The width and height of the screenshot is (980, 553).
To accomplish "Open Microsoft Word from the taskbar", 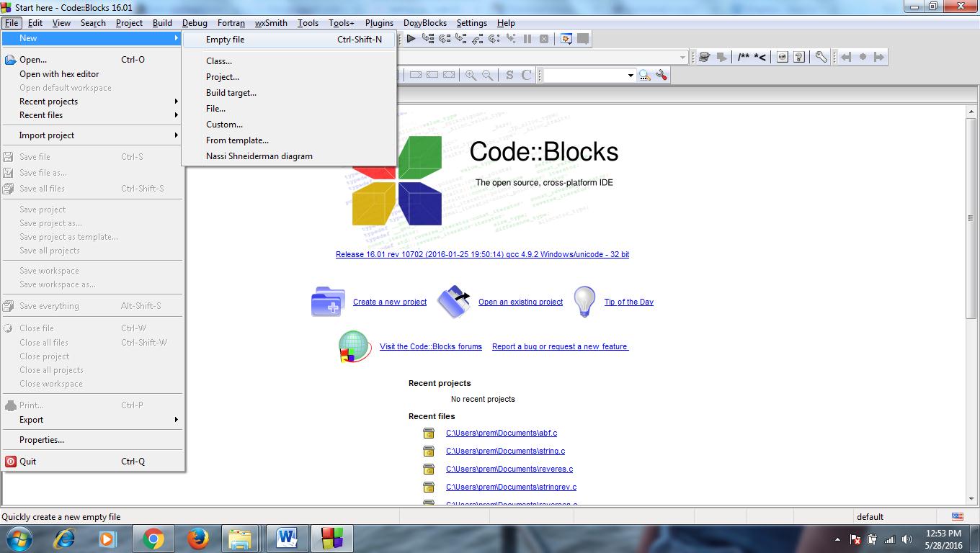I will [286, 539].
